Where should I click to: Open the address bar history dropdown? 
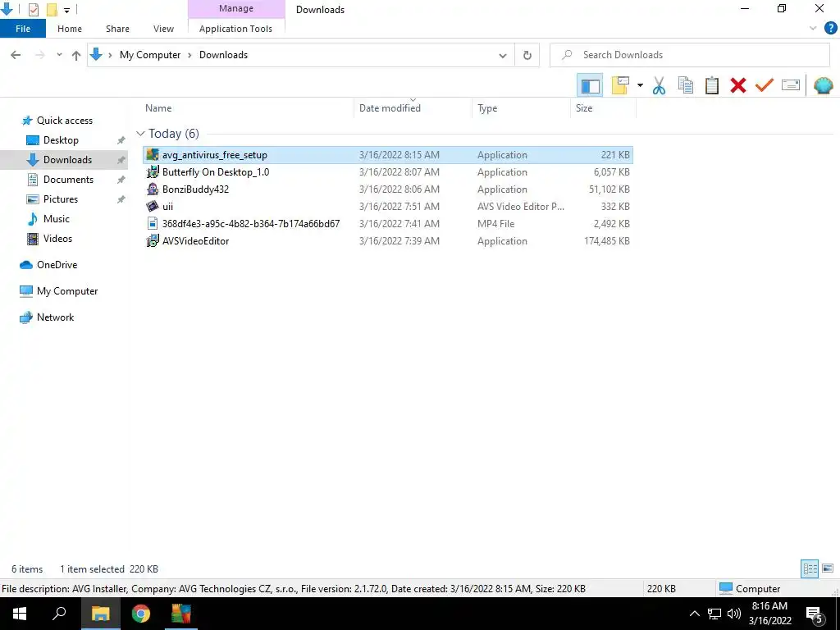coord(503,55)
